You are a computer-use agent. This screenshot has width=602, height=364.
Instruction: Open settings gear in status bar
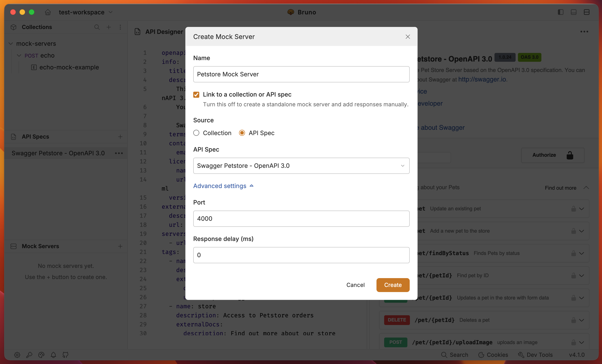17,354
